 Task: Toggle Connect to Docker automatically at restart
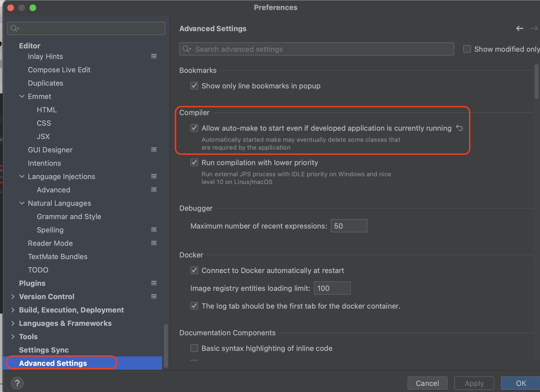click(x=194, y=270)
